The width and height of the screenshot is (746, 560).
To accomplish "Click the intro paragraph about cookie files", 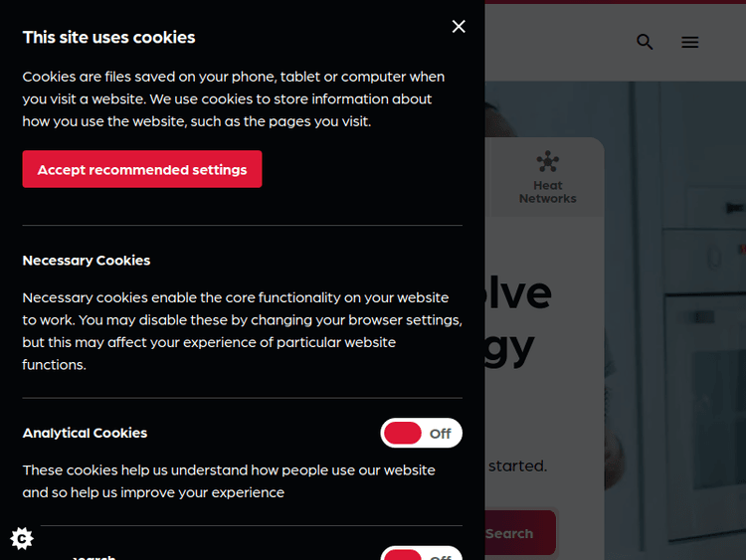I will (233, 98).
